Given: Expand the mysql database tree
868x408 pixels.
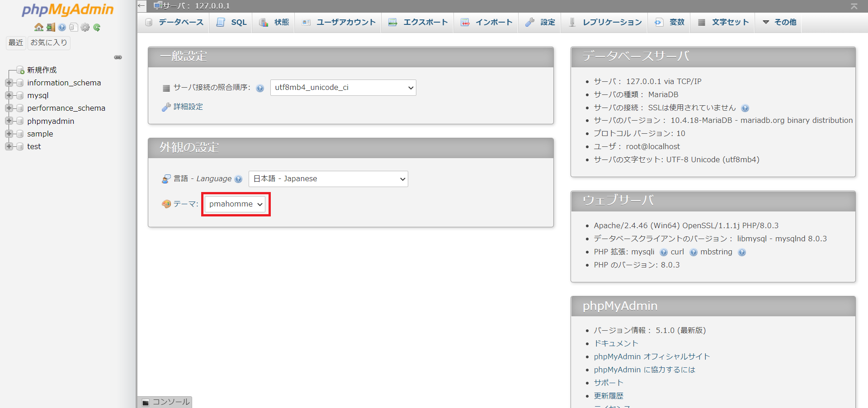Looking at the screenshot, I should pyautogui.click(x=9, y=95).
